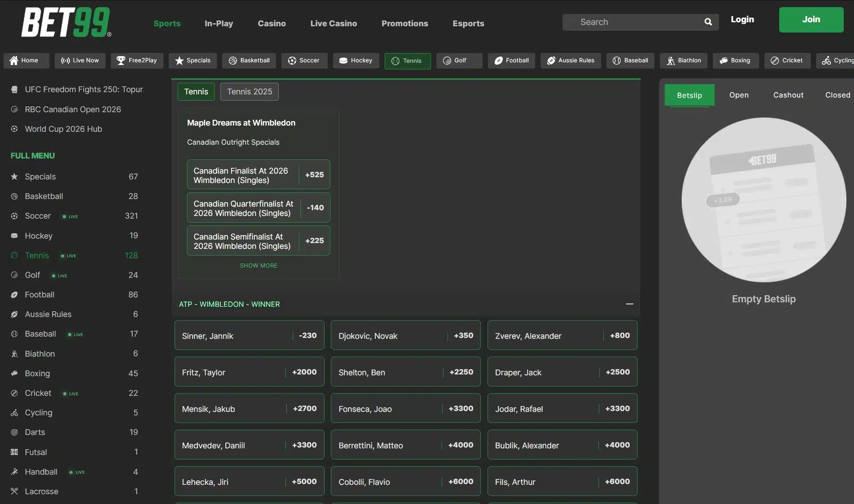
Task: Select Golf in the top sports bar
Action: coord(460,61)
